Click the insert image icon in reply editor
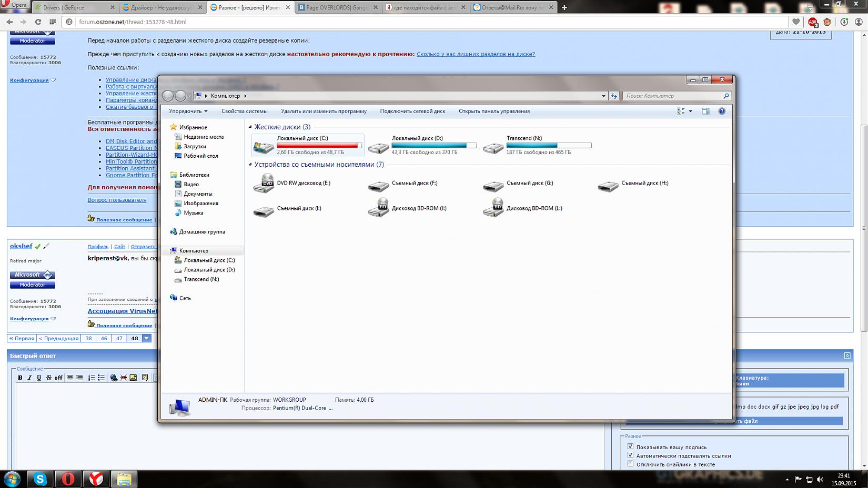Screen dimensions: 868x488 pyautogui.click(x=133, y=378)
